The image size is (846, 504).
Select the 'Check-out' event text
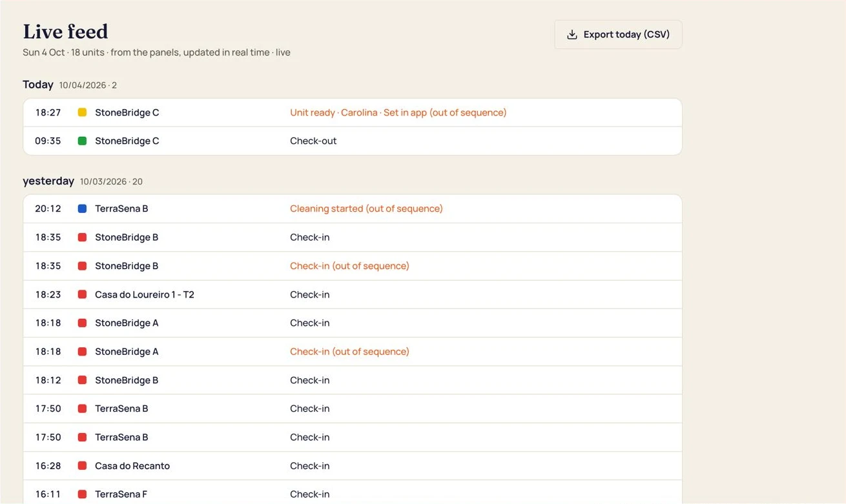[x=313, y=141]
